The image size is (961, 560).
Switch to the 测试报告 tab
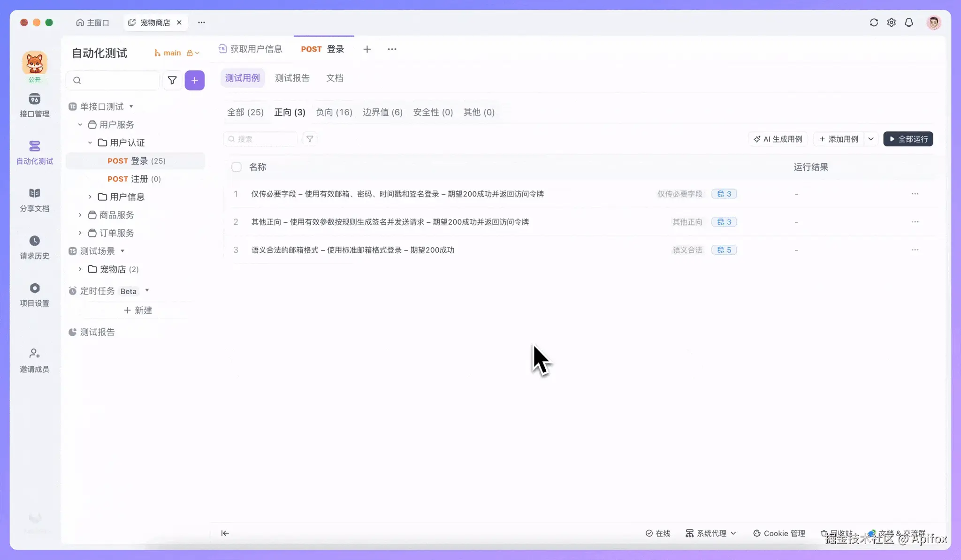pos(292,78)
